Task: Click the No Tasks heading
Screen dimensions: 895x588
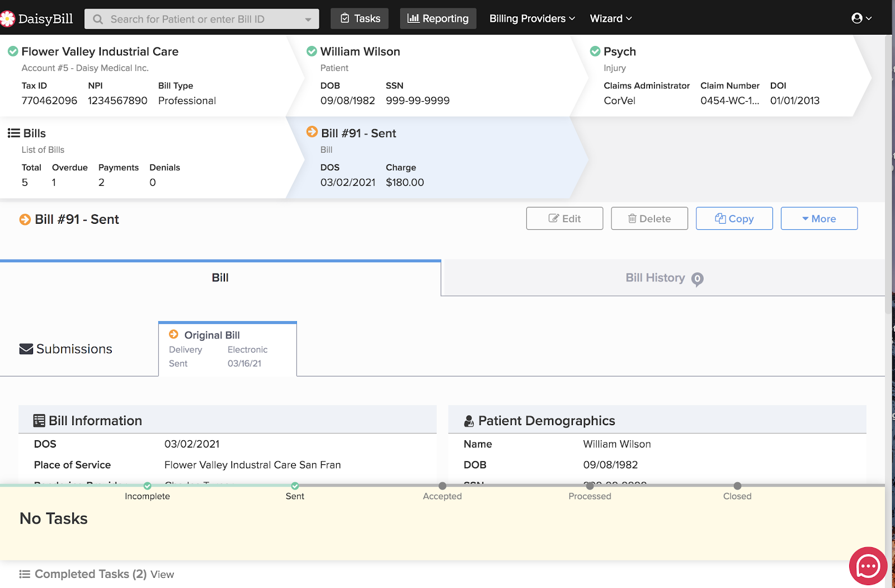Action: click(54, 519)
